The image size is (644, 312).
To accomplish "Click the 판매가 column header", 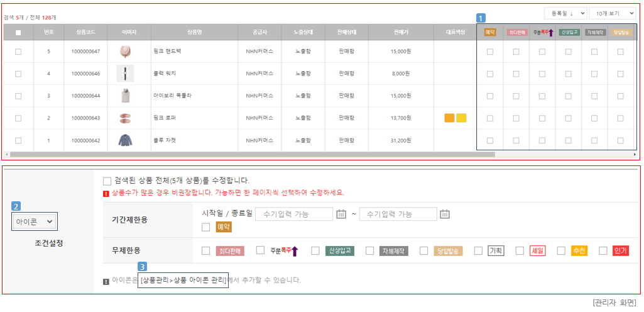I will point(401,32).
